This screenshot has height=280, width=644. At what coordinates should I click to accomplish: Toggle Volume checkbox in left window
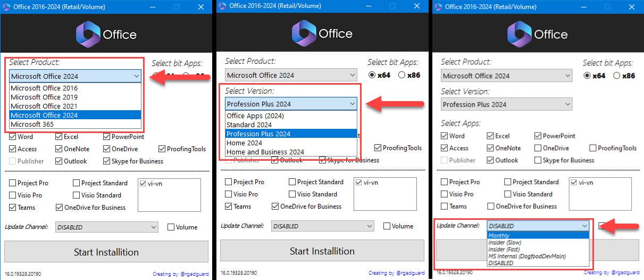coord(171,227)
